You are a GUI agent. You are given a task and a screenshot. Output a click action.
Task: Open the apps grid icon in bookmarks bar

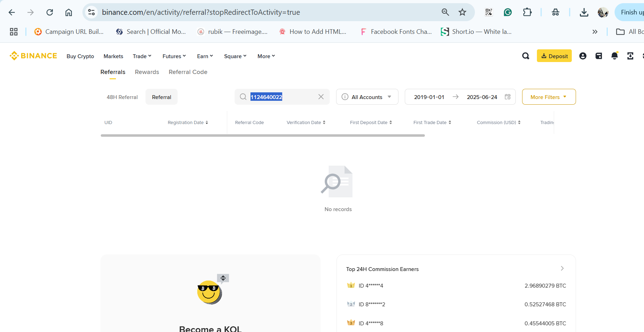pos(14,32)
